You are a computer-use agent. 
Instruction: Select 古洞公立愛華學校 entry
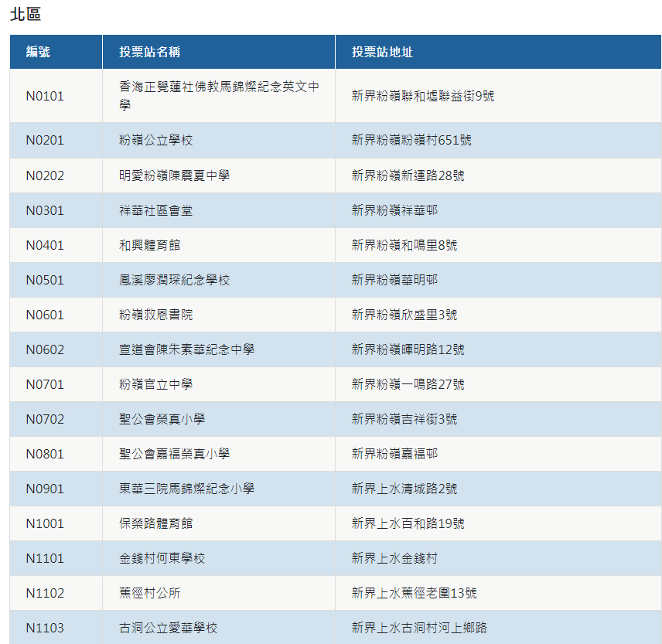point(168,628)
